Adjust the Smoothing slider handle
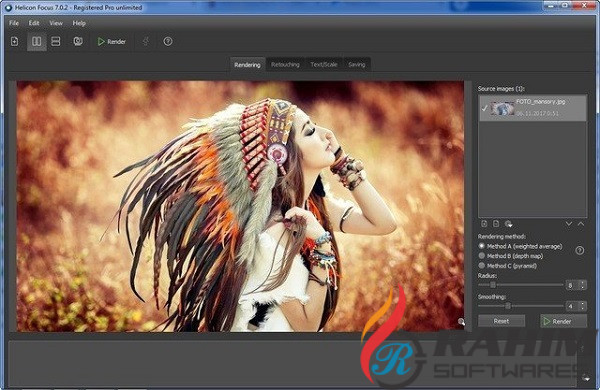 pos(508,306)
